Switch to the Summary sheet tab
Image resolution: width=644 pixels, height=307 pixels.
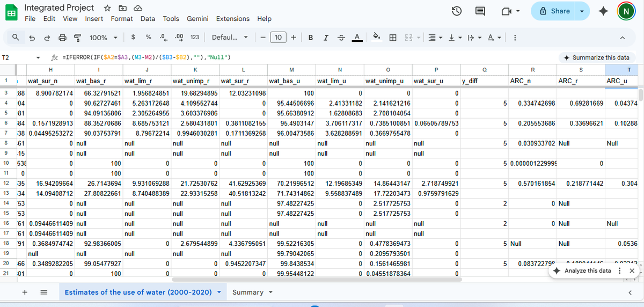(x=252, y=292)
